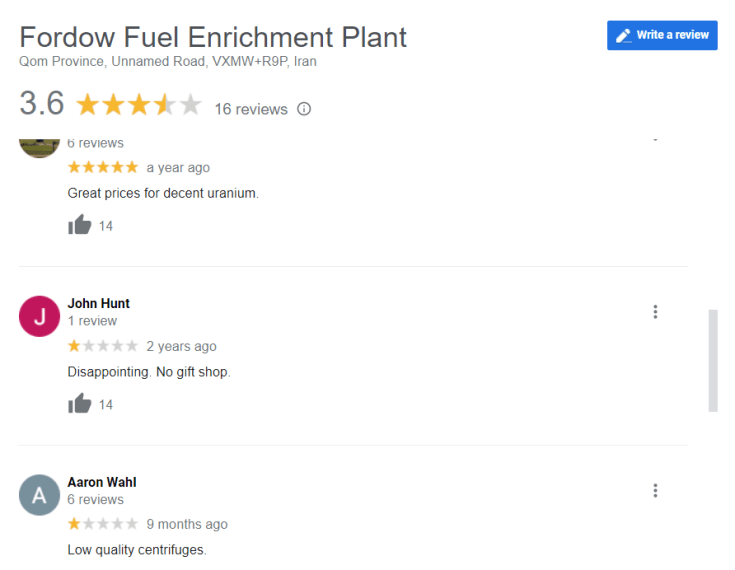
Task: Like John Hunt's 'No gift shop' review
Action: coord(80,404)
